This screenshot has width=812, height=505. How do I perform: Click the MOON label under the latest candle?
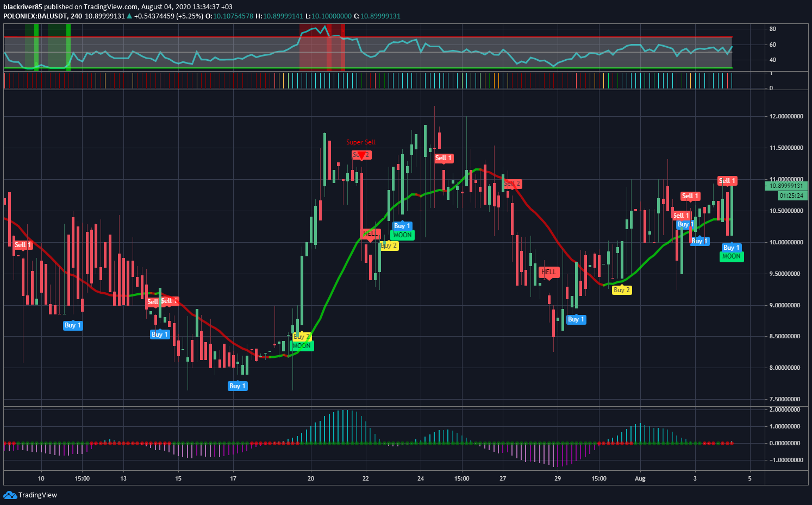click(x=732, y=256)
